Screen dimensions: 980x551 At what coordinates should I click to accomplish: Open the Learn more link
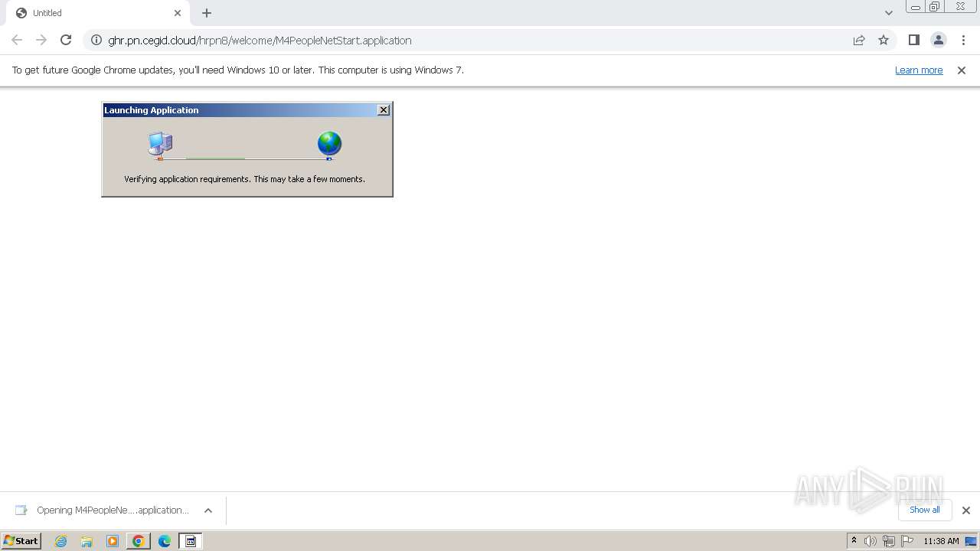coord(919,70)
